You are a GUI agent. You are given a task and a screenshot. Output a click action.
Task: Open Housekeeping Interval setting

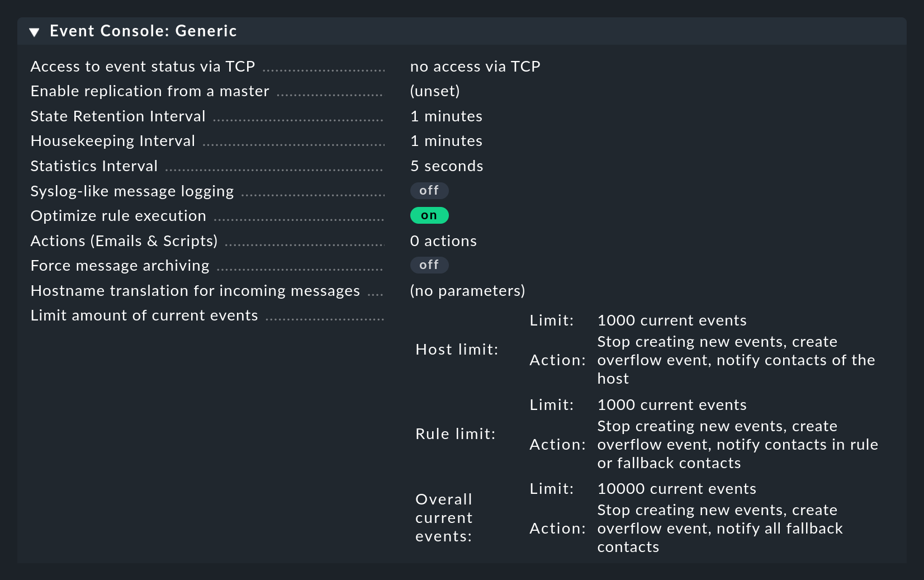(x=113, y=141)
